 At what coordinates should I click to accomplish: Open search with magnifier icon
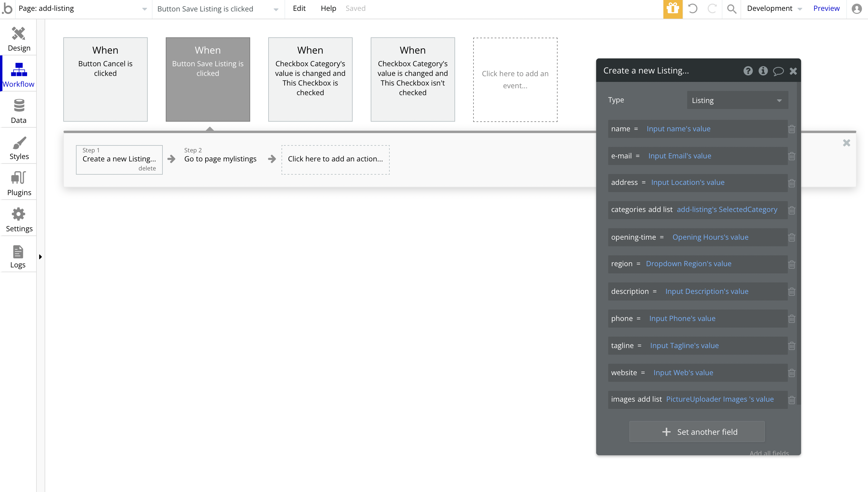click(731, 9)
